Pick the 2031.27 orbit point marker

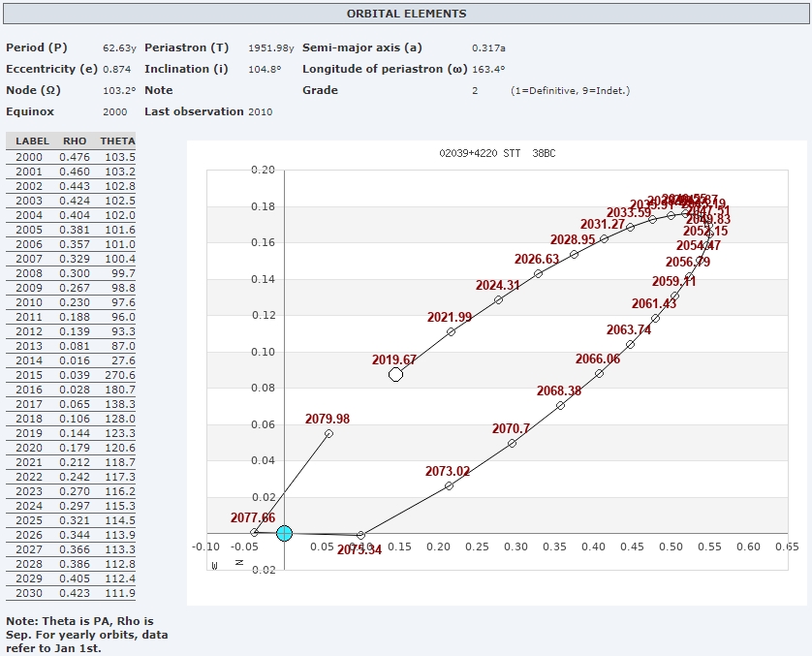click(x=604, y=238)
